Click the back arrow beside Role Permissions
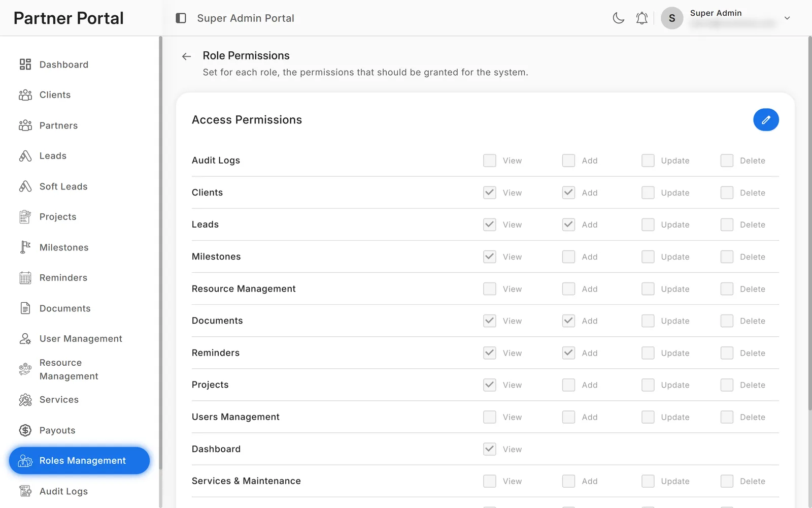812x508 pixels. point(186,56)
